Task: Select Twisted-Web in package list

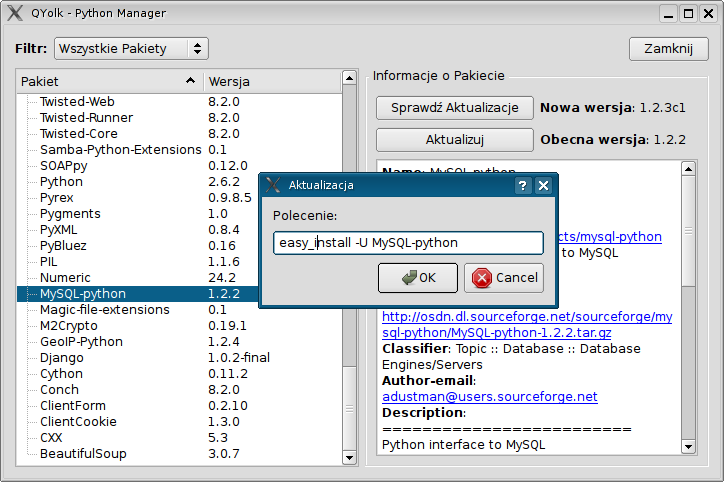Action: pos(78,102)
